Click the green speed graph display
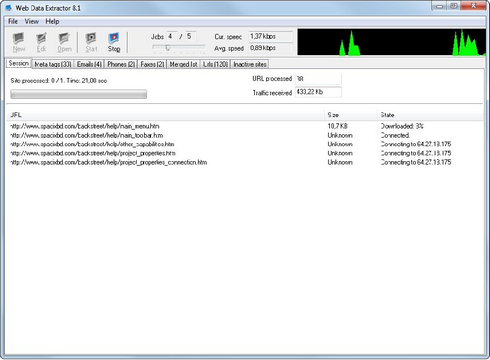 391,42
